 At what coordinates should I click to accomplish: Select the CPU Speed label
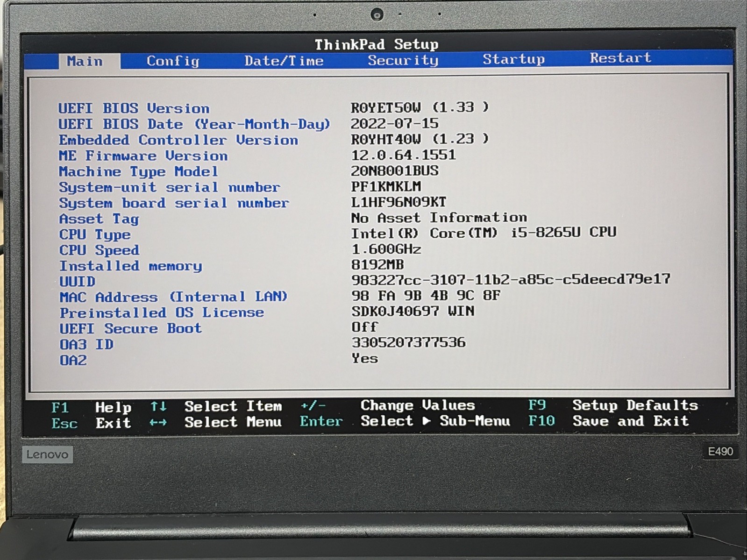[x=99, y=250]
